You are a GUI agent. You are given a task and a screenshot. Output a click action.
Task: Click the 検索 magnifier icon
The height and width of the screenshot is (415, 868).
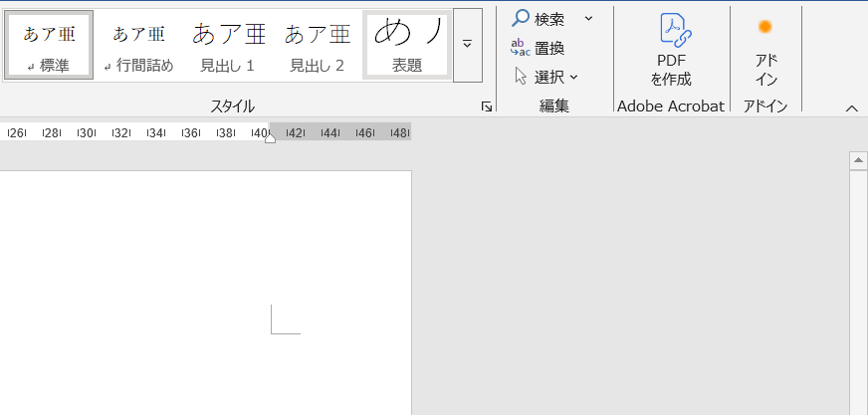point(521,18)
